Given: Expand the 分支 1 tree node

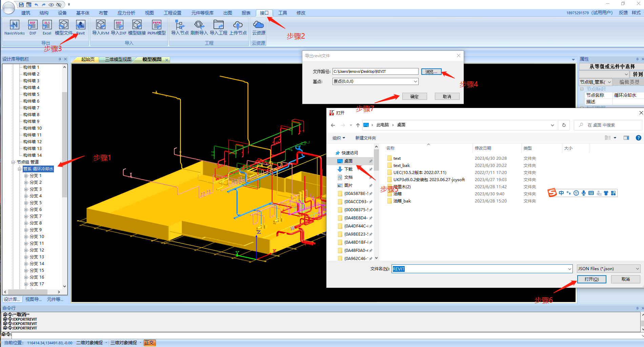Looking at the screenshot, I should point(26,176).
